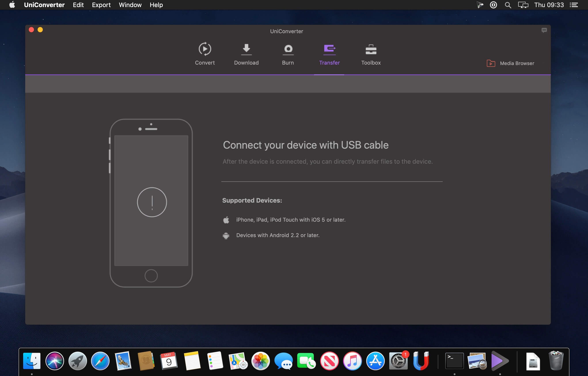Open the Export menu

coord(101,5)
